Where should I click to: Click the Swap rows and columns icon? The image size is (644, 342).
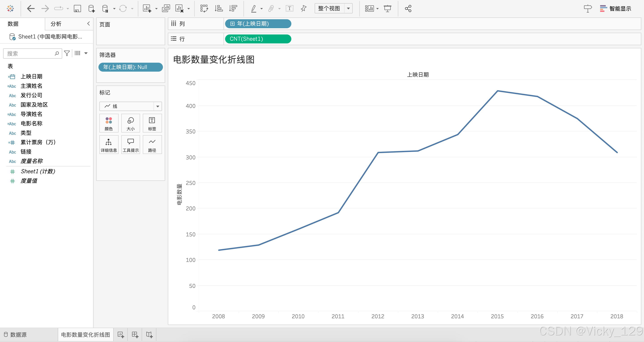coord(204,9)
